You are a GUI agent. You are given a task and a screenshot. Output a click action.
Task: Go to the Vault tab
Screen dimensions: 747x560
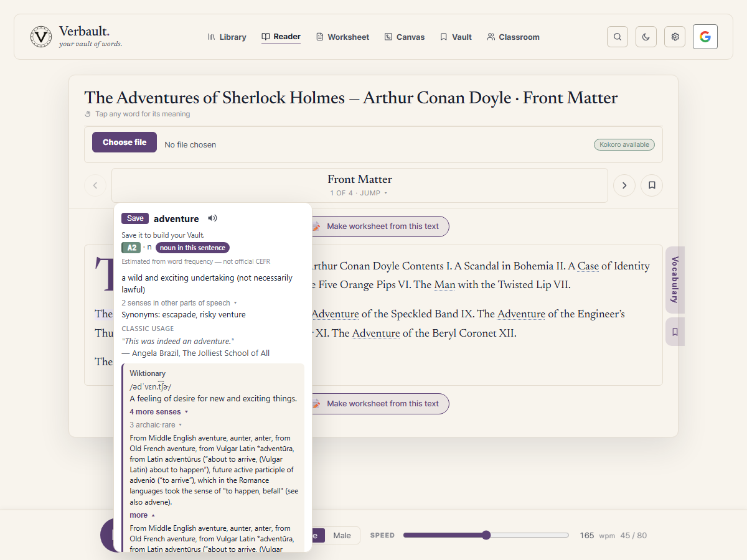pyautogui.click(x=456, y=37)
